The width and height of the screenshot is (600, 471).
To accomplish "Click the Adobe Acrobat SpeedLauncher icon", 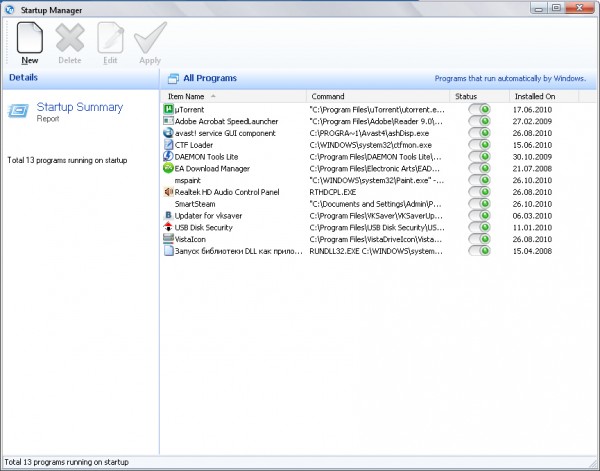I will pyautogui.click(x=168, y=121).
